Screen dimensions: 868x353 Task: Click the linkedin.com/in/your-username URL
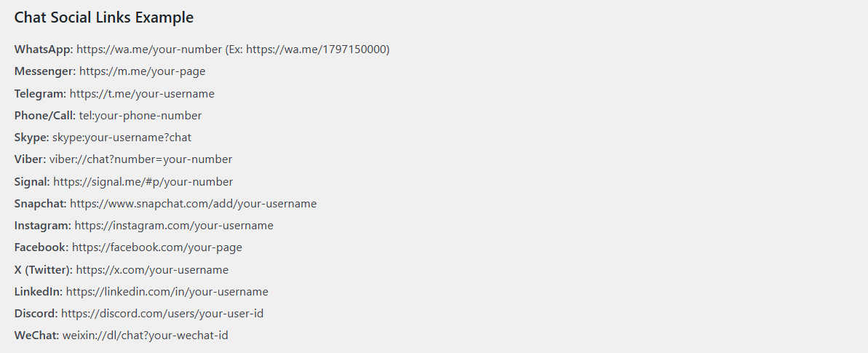167,291
